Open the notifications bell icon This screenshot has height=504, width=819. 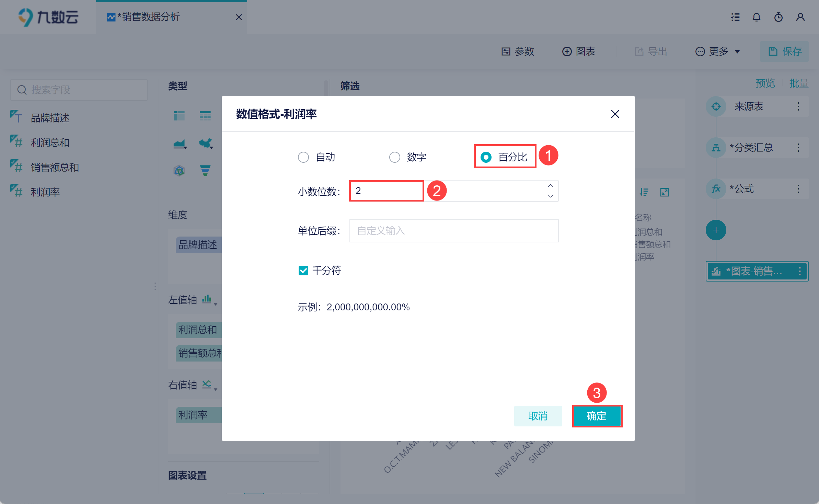(757, 17)
